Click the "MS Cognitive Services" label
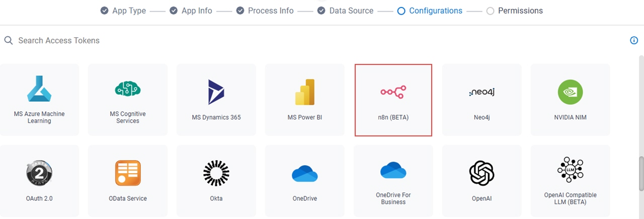Viewport: 644px width, 219px height. click(x=128, y=117)
